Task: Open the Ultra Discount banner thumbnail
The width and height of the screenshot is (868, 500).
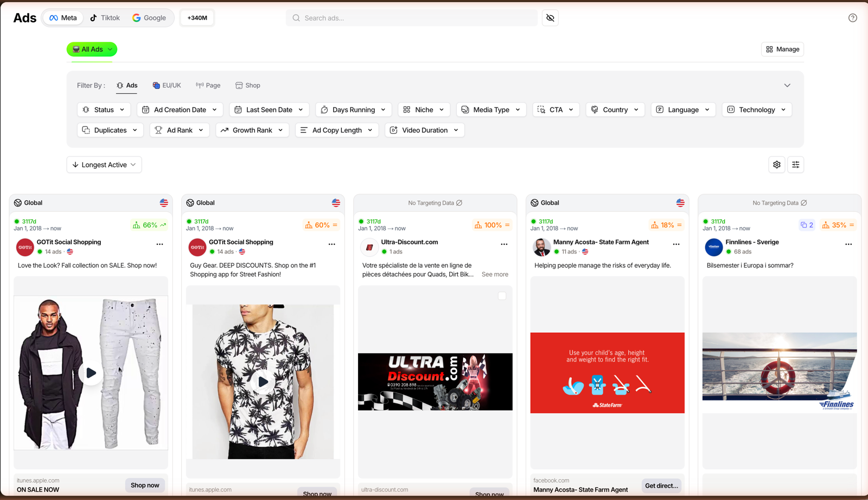Action: tap(435, 382)
